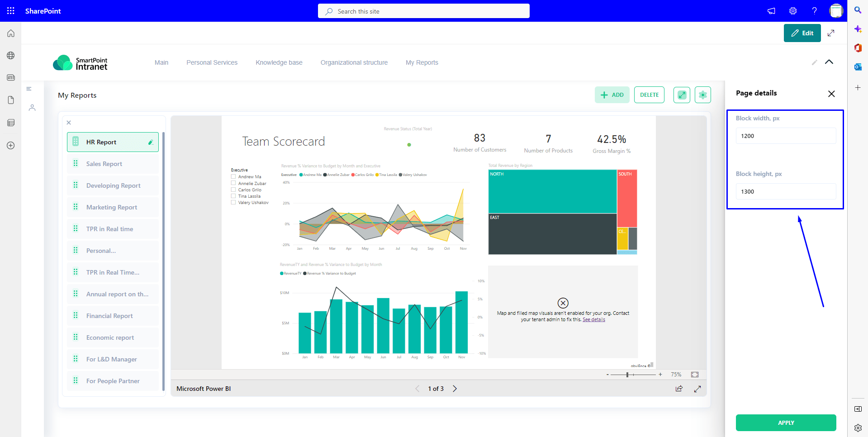Toggle the Carlos Grilo filter checkbox
Viewport: 868px width, 437px height.
click(x=233, y=190)
